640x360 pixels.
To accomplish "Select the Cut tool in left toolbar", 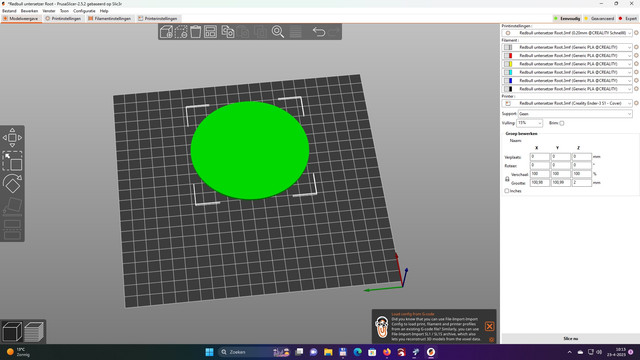I will tap(12, 230).
